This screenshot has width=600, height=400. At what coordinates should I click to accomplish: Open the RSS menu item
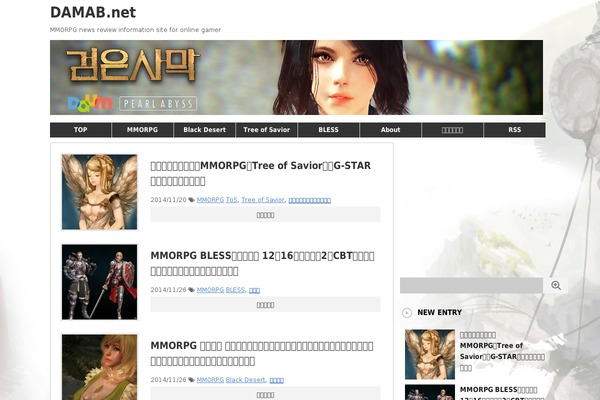point(515,130)
